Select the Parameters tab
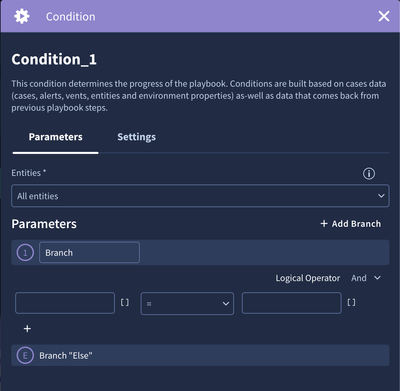This screenshot has height=391, width=400. click(x=55, y=137)
